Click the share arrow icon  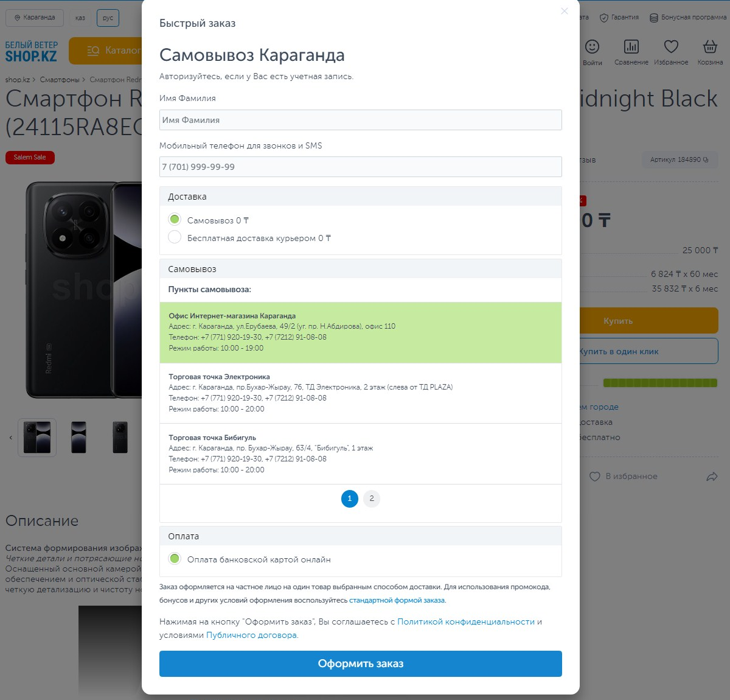click(x=712, y=477)
